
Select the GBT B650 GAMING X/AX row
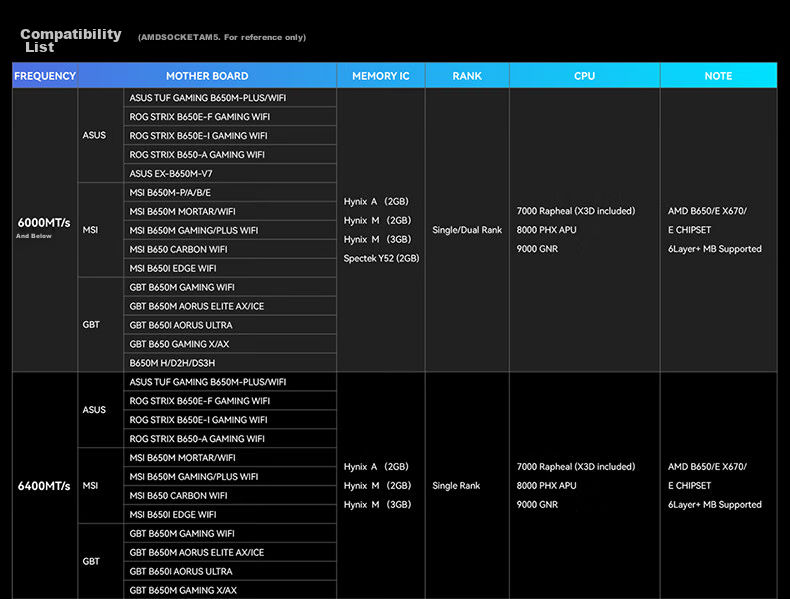pyautogui.click(x=230, y=344)
